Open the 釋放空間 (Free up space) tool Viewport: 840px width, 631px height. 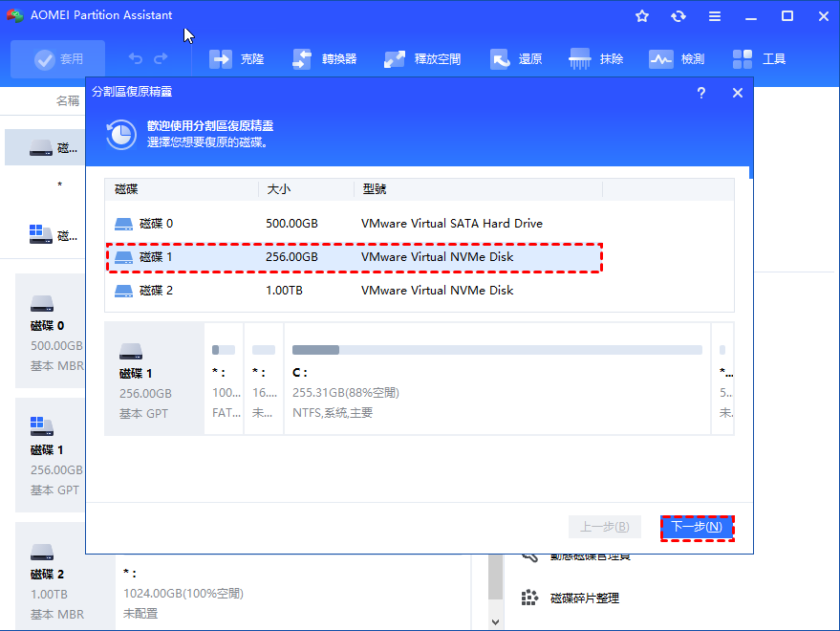[422, 59]
